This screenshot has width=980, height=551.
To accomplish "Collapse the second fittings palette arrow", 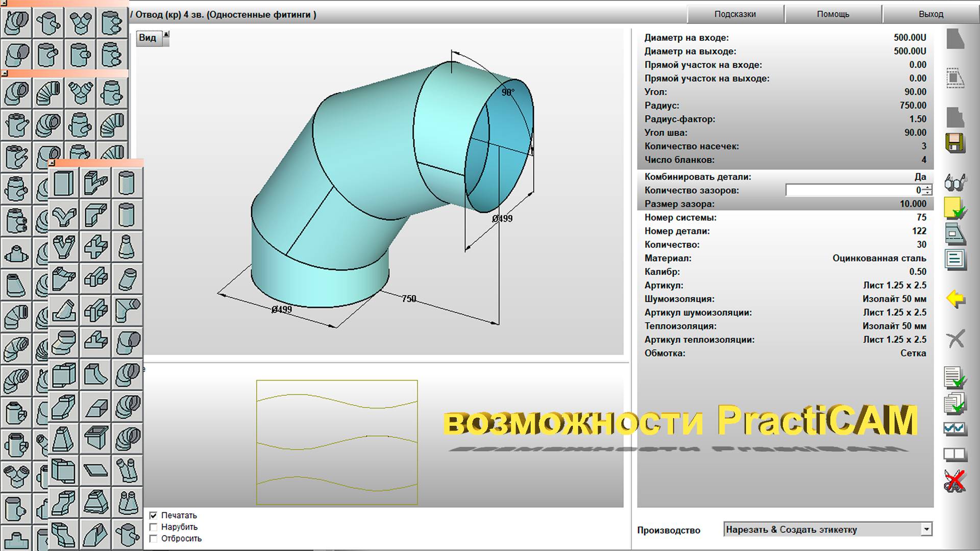I will (4, 73).
